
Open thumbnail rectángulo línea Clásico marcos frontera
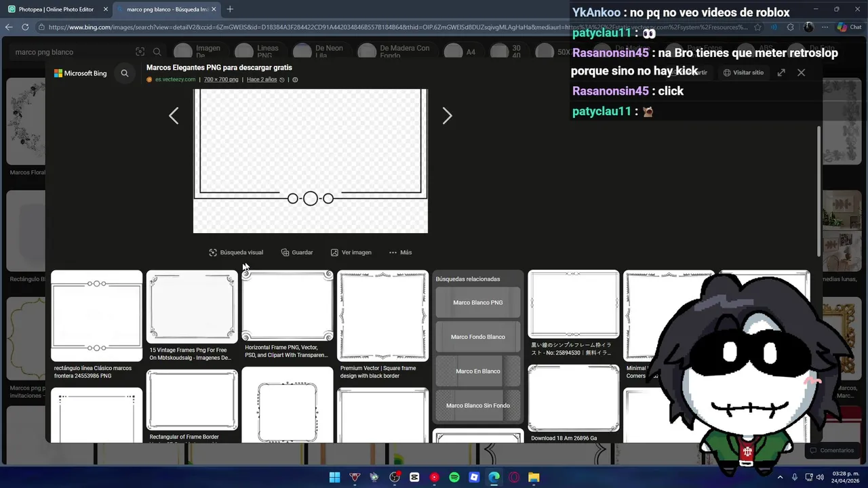96,316
